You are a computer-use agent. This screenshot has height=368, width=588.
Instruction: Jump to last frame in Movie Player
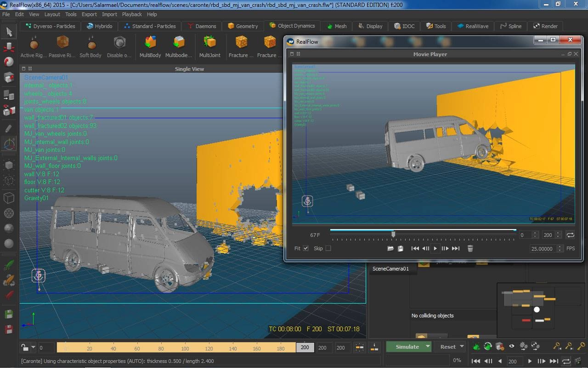coord(455,248)
